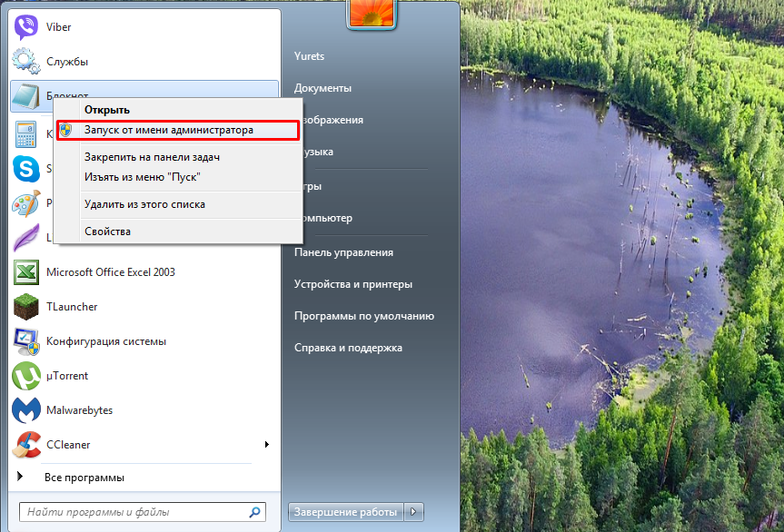Screen dimensions: 784x532
Task: Click the CCleaner icon
Action: 26,445
